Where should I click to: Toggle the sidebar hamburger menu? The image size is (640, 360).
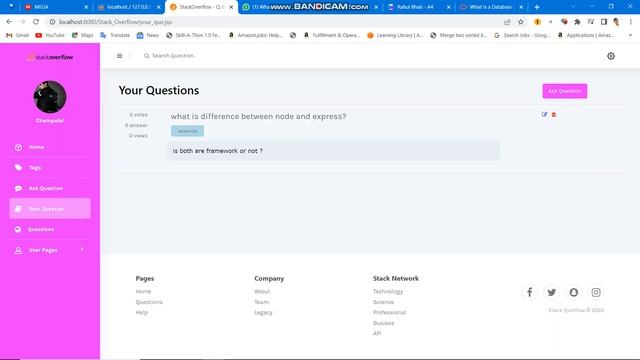pyautogui.click(x=120, y=56)
